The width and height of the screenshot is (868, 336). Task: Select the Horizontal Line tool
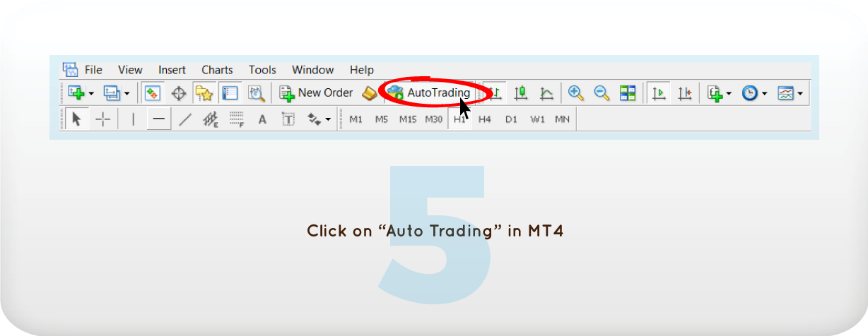coord(158,119)
